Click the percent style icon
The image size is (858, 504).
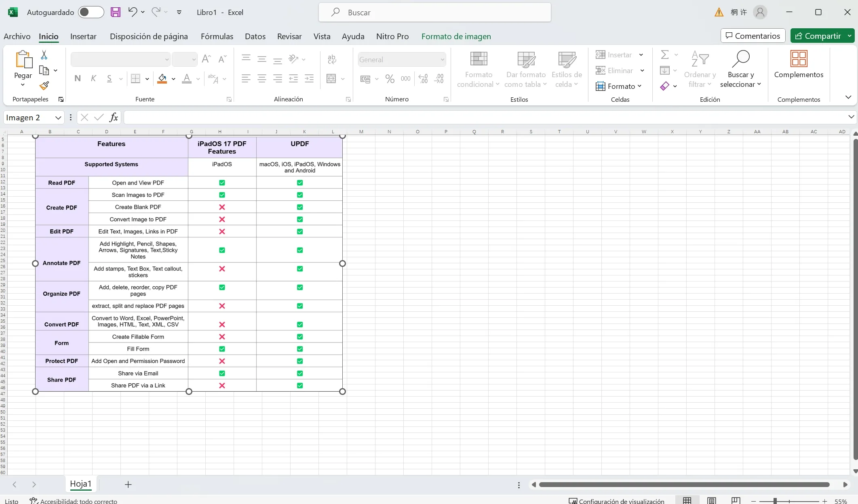click(390, 78)
